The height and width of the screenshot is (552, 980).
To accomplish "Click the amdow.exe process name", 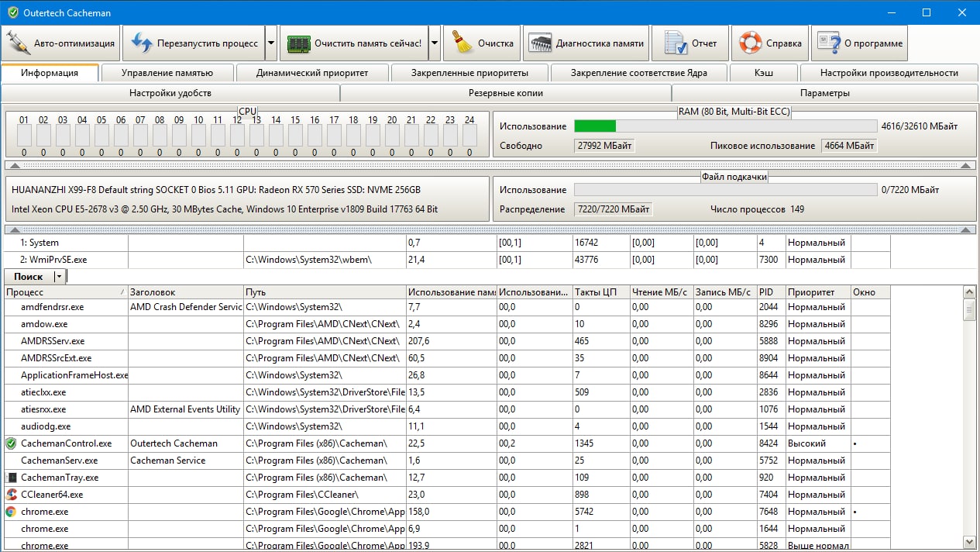I will [x=44, y=324].
